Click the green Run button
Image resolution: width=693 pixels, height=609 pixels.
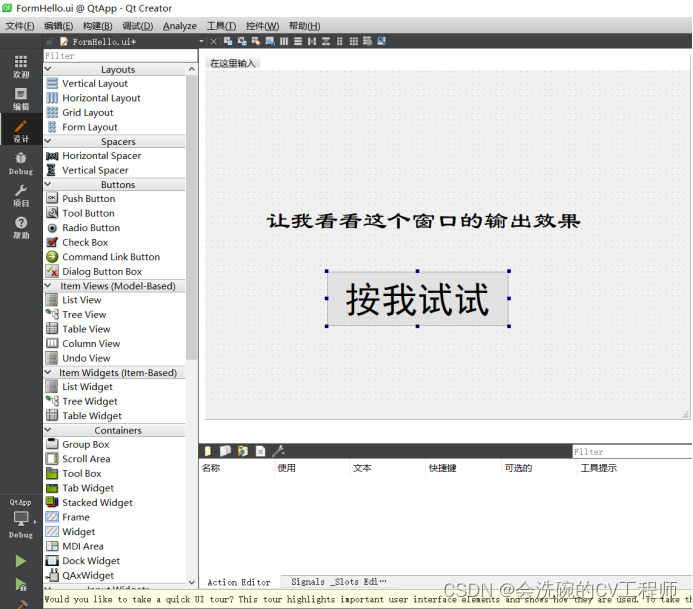20,561
